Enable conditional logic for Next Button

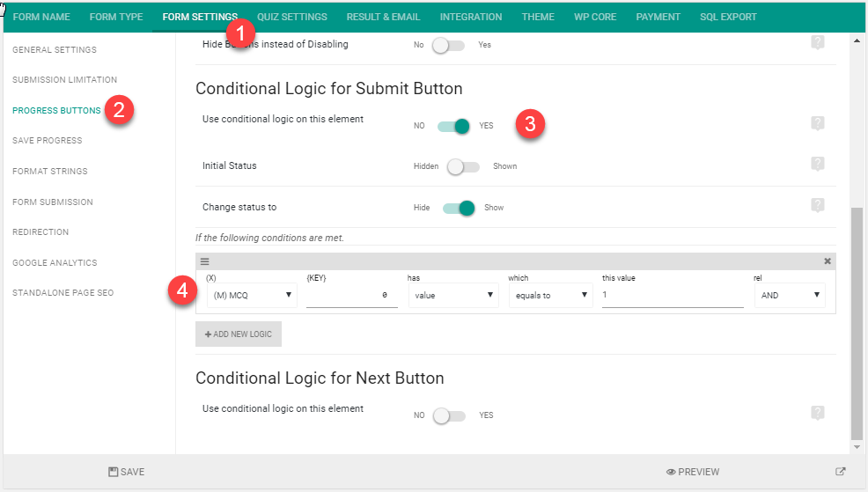tap(449, 415)
